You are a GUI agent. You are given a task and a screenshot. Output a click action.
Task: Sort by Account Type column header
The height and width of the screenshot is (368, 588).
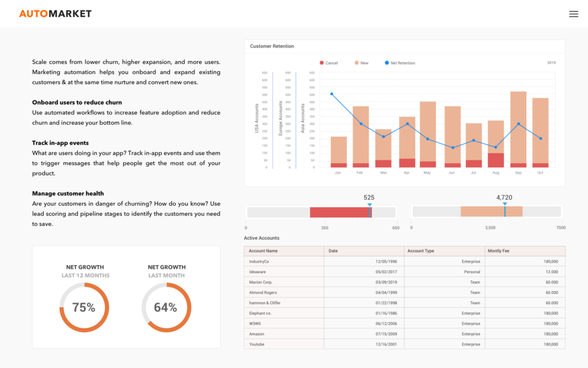(x=421, y=251)
